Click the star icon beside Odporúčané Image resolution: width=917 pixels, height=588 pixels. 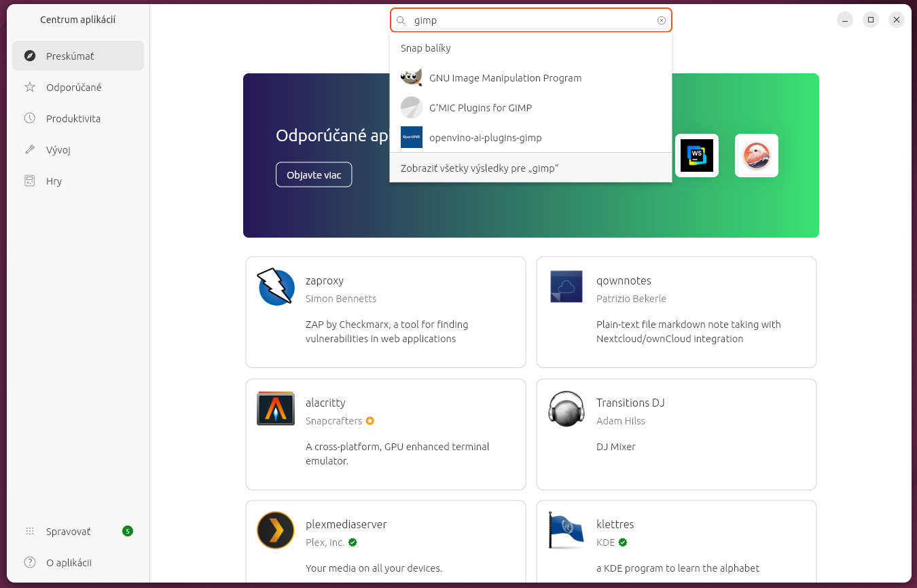[x=30, y=87]
